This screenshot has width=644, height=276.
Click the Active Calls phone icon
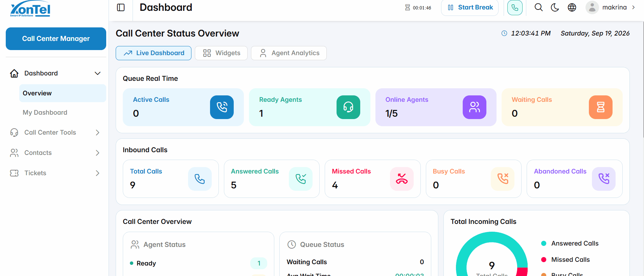[x=222, y=107]
